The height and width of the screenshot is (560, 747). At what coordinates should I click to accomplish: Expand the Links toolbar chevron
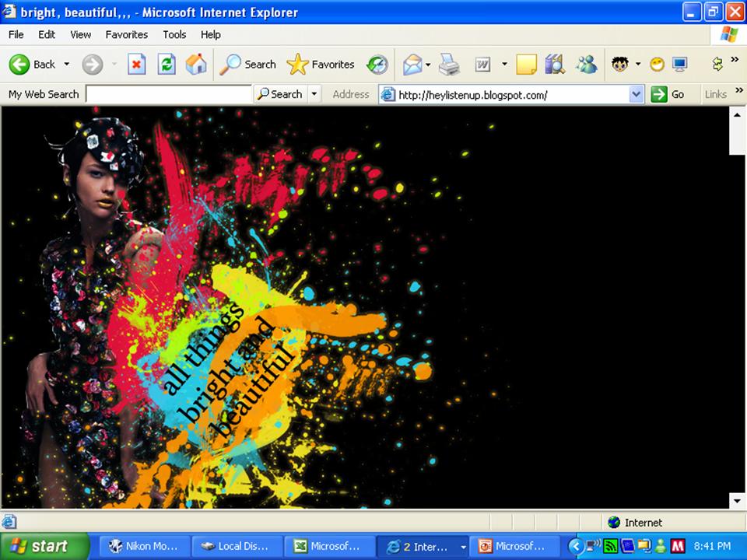(x=739, y=90)
